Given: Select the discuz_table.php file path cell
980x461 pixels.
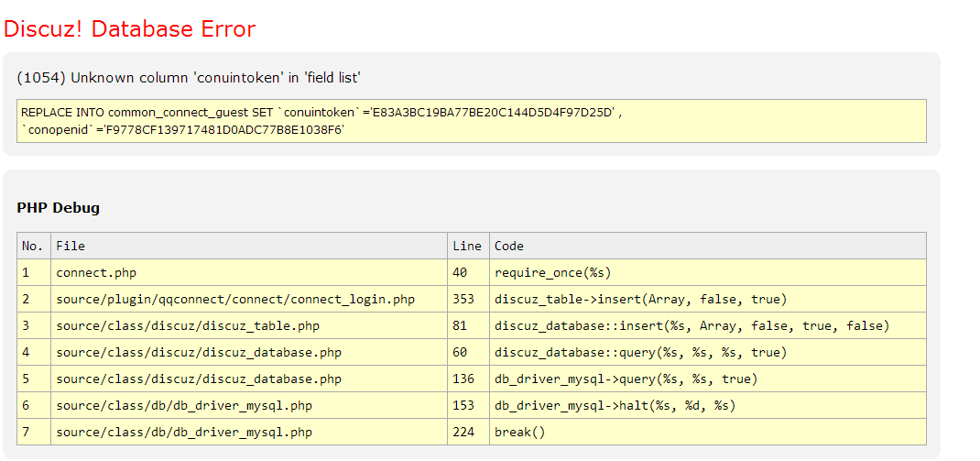Looking at the screenshot, I should click(188, 325).
